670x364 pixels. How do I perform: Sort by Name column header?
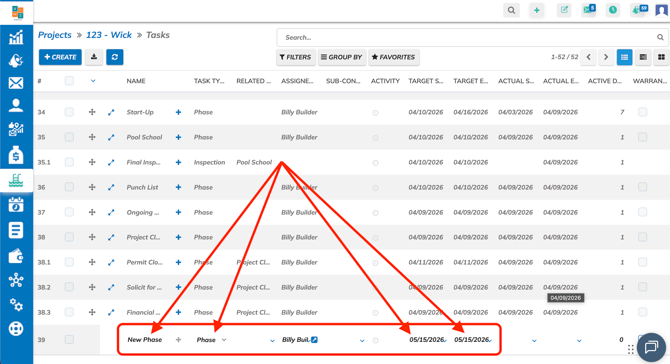tap(136, 81)
